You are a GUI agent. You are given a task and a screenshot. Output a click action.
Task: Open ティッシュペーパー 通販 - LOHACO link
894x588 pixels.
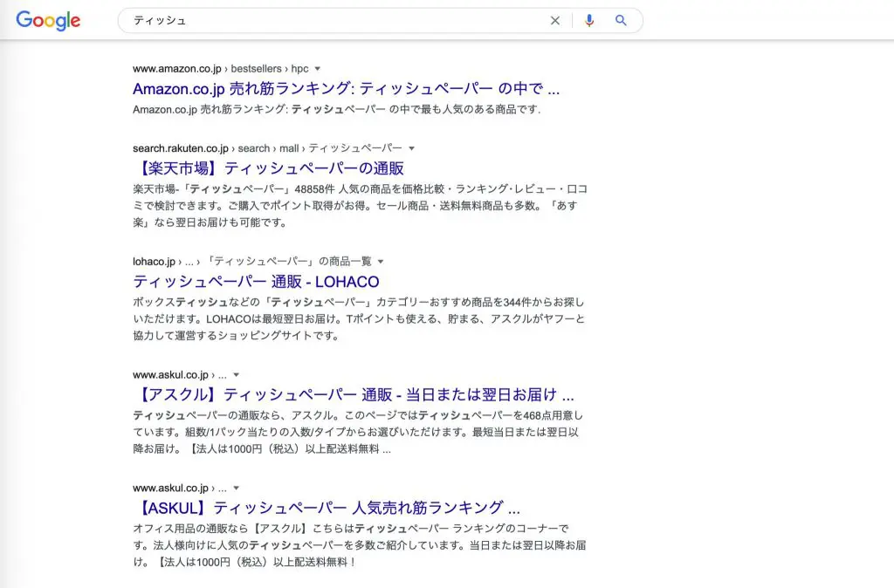(256, 282)
